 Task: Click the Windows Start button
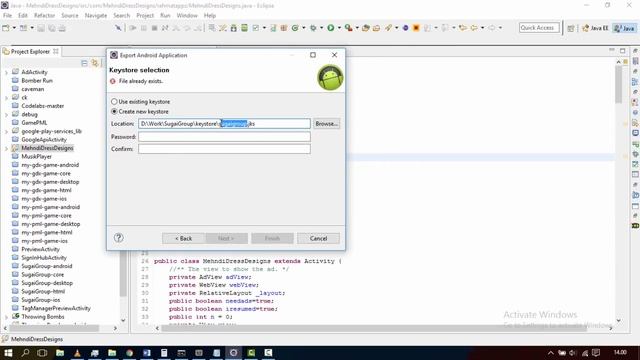click(8, 353)
